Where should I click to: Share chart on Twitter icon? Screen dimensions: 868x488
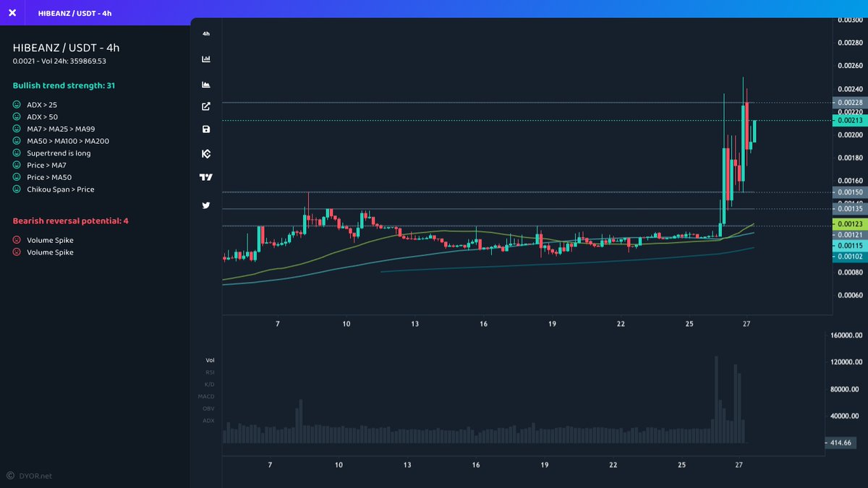(x=206, y=205)
